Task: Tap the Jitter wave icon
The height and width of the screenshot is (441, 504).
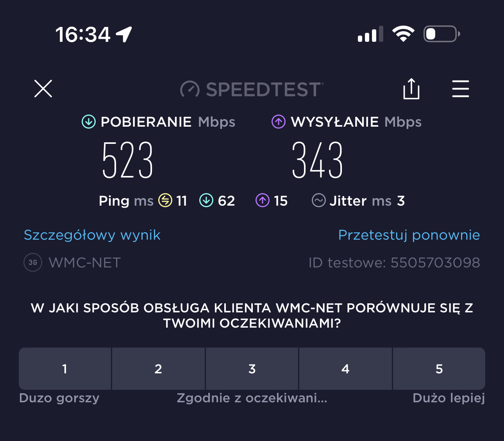Action: 319,201
